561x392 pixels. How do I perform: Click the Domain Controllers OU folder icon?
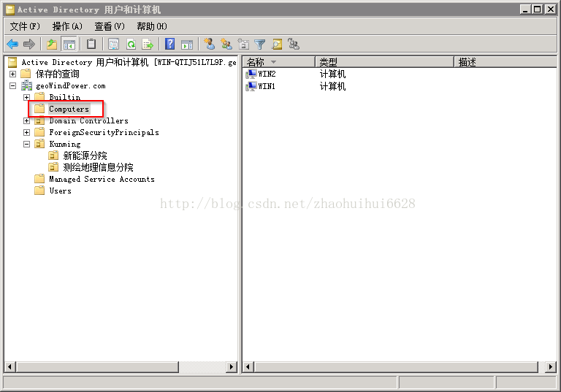39,121
